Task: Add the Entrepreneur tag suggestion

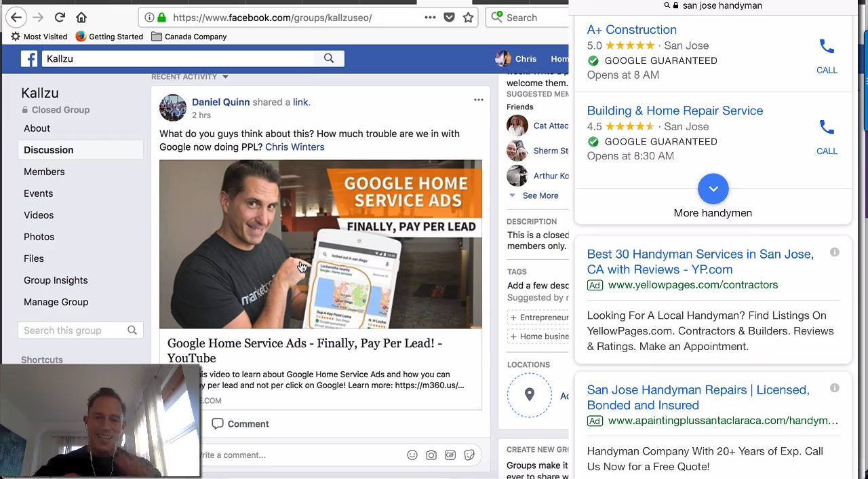Action: click(x=538, y=318)
